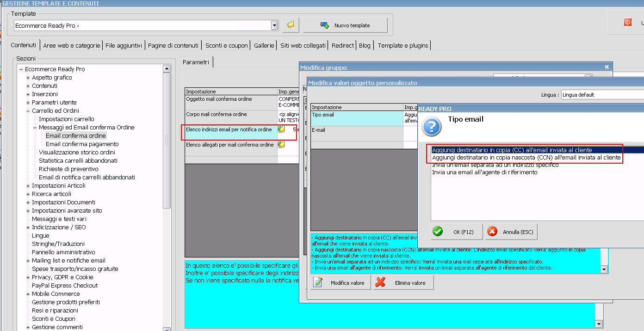The height and width of the screenshot is (331, 644).
Task: Switch to the Blog tab
Action: tap(365, 45)
